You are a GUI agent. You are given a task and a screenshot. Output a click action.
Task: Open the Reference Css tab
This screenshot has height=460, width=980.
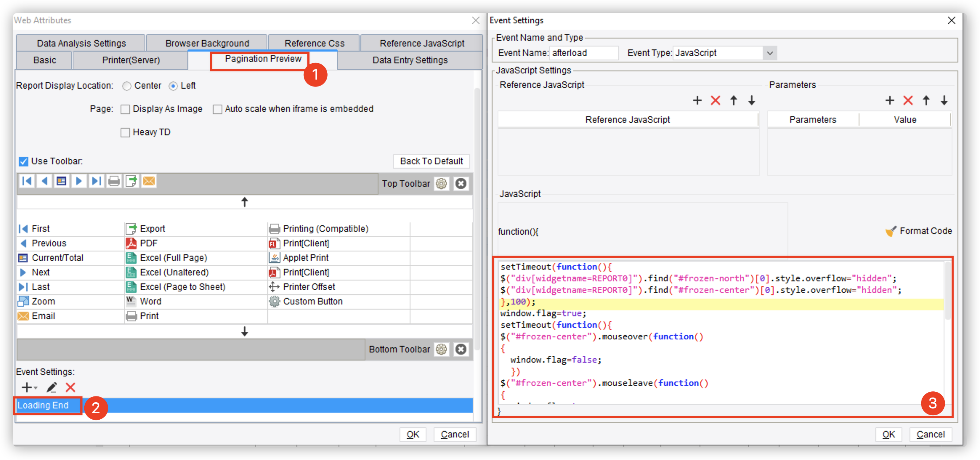[x=314, y=43]
